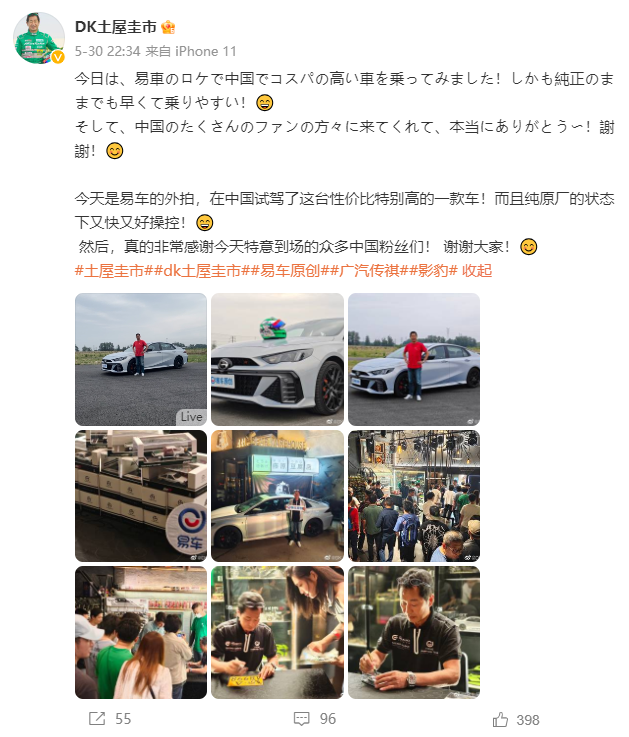Click the crown badge next to username

pyautogui.click(x=168, y=27)
